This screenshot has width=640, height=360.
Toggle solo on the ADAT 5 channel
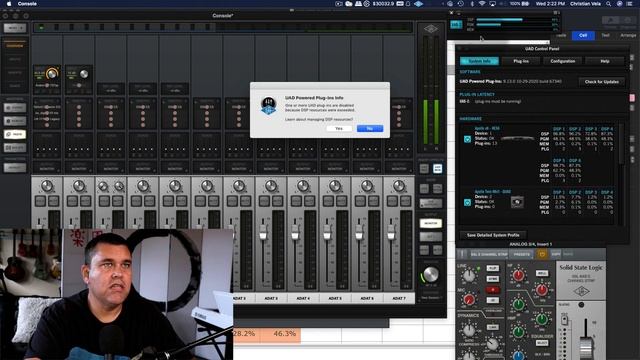tap(329, 201)
